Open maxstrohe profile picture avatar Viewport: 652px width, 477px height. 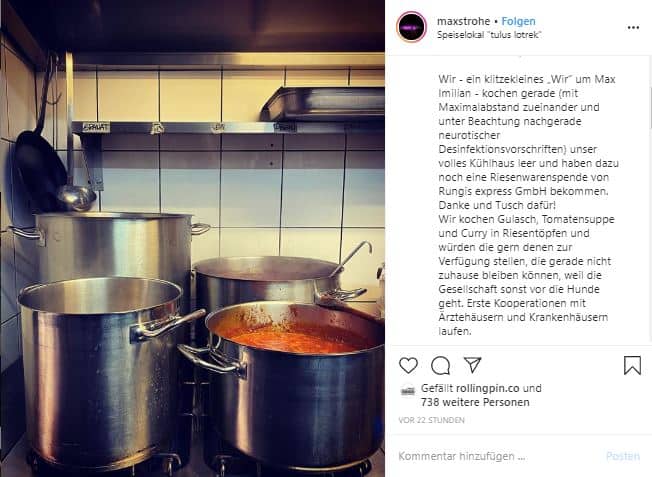[411, 27]
